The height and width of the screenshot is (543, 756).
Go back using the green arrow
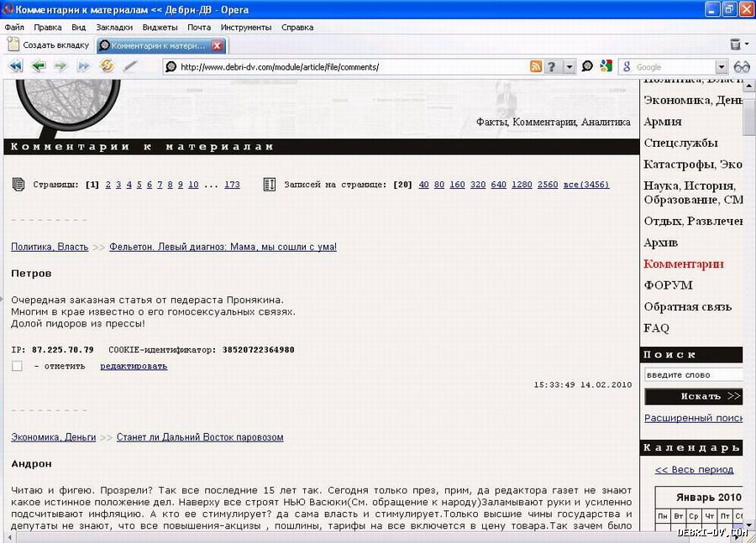pyautogui.click(x=38, y=66)
